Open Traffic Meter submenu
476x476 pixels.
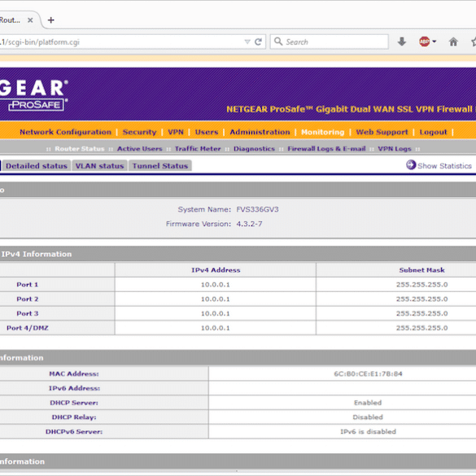(198, 149)
